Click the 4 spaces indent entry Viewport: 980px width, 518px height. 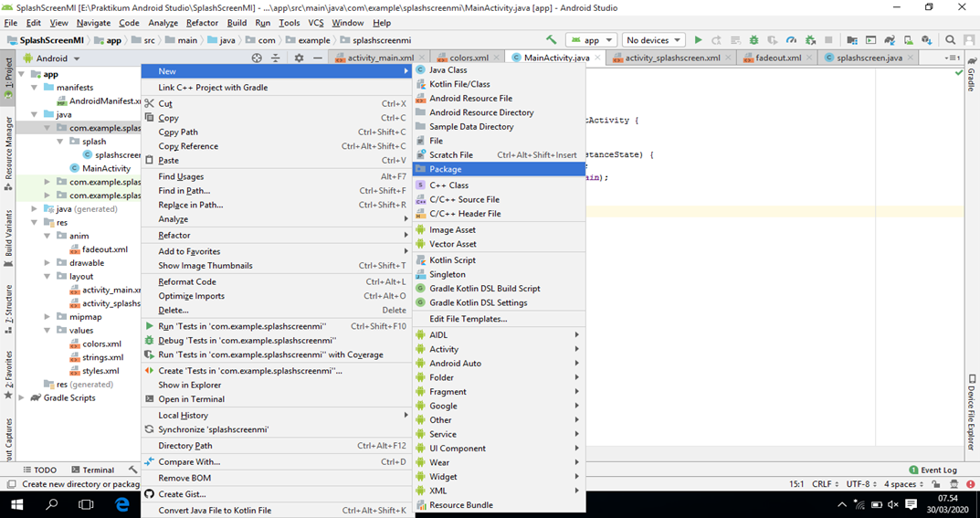904,484
